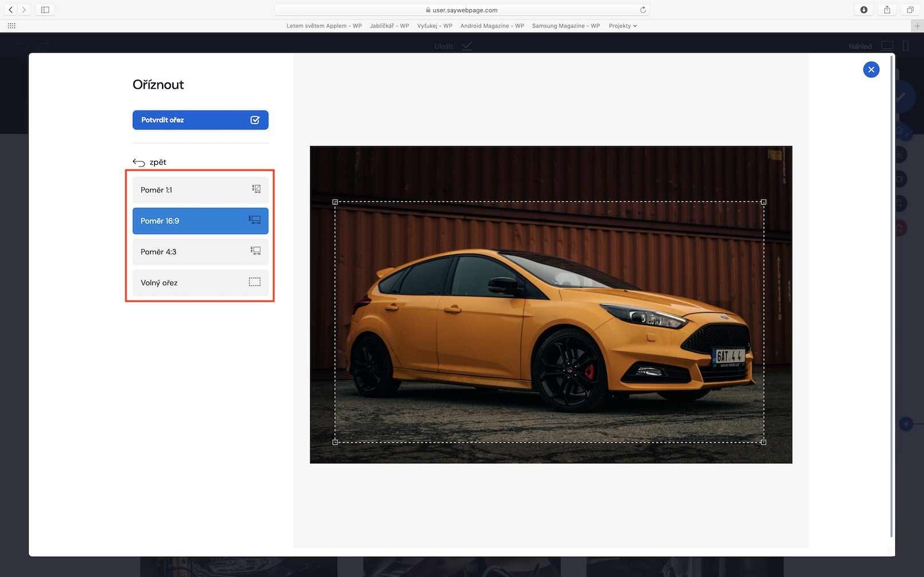Image resolution: width=924 pixels, height=577 pixels.
Task: Choose Poměr 16:9 crop ratio
Action: click(x=200, y=221)
